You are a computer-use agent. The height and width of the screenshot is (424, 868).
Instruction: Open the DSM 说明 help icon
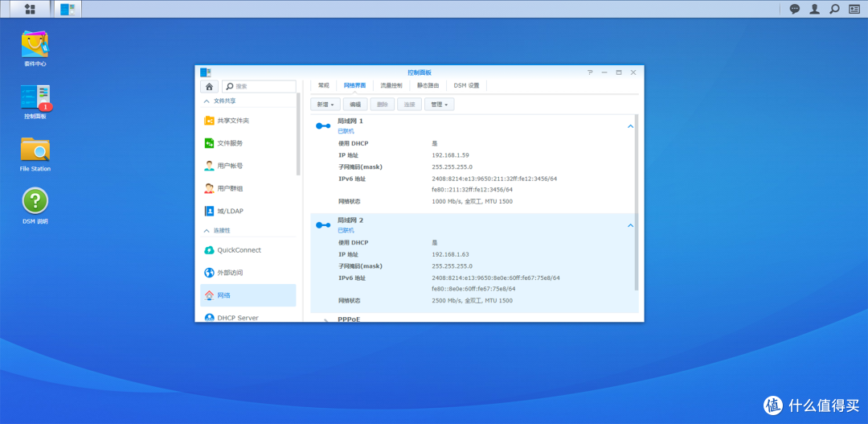[x=35, y=201]
